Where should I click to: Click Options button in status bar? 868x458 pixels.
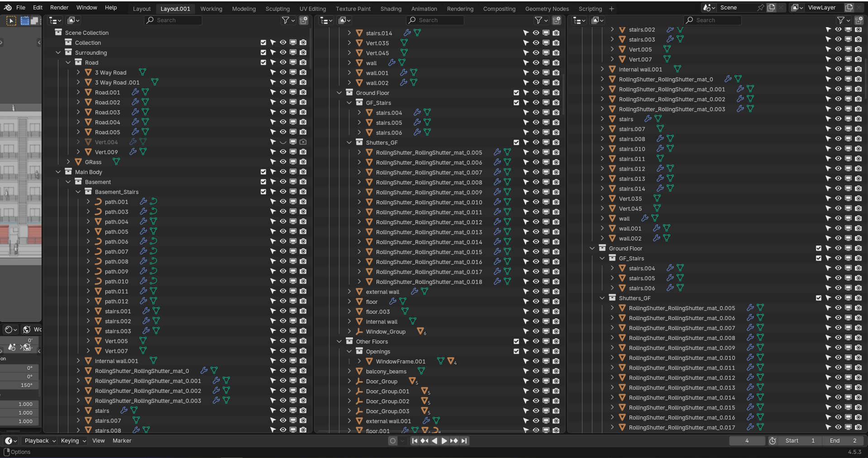point(17,452)
